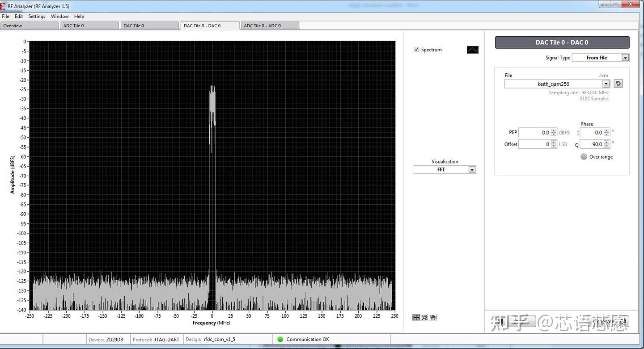Click the Stop button
The height and width of the screenshot is (349, 644).
(x=515, y=321)
